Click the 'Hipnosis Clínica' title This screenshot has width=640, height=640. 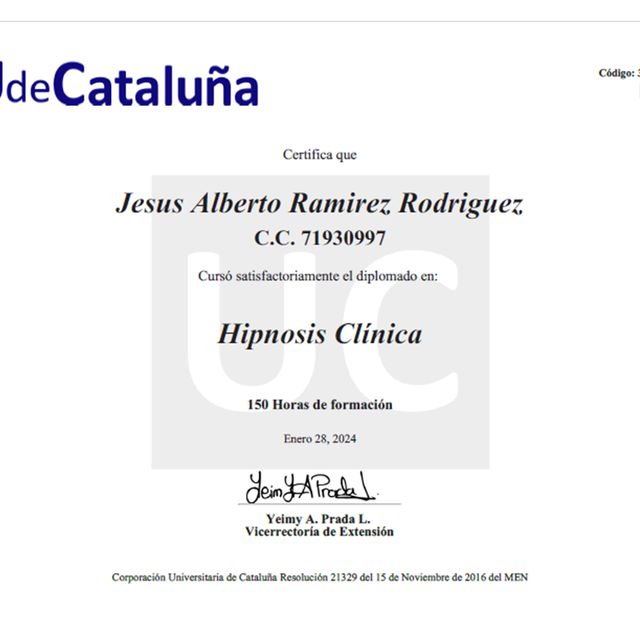[x=320, y=334]
